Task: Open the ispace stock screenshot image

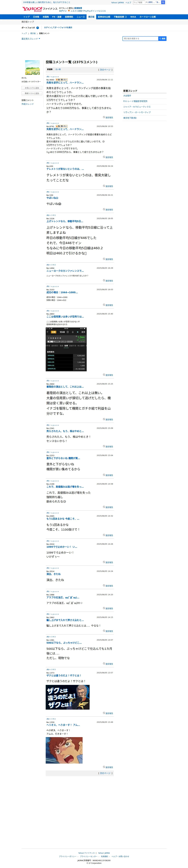Action: point(66,349)
